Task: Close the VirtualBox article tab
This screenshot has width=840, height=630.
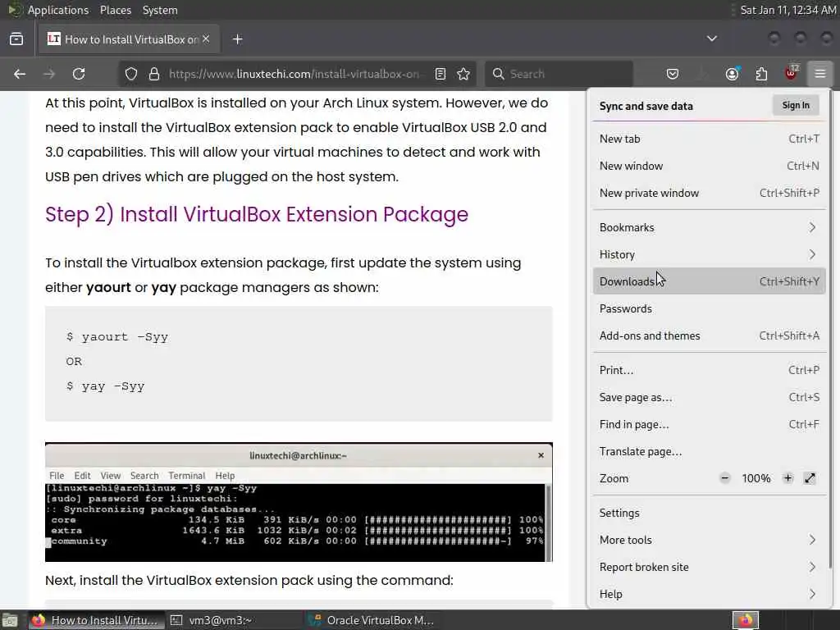Action: (206, 39)
